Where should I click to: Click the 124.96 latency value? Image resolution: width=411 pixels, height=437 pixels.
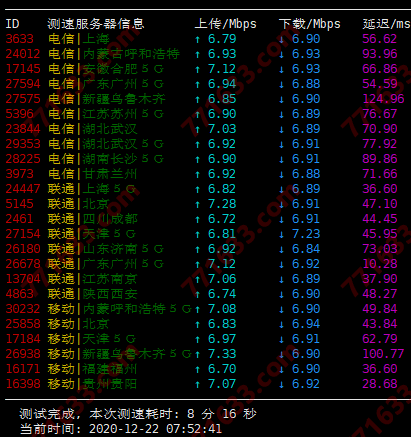coord(383,99)
